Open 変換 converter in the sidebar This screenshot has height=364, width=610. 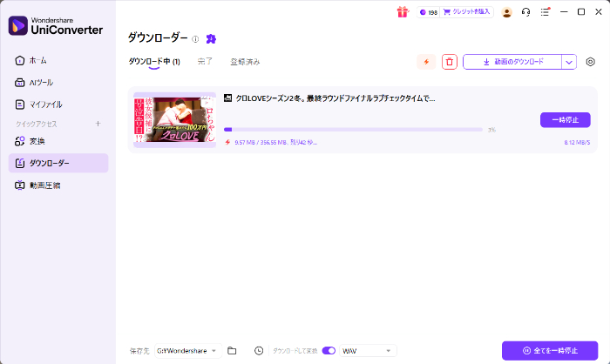pyautogui.click(x=58, y=141)
